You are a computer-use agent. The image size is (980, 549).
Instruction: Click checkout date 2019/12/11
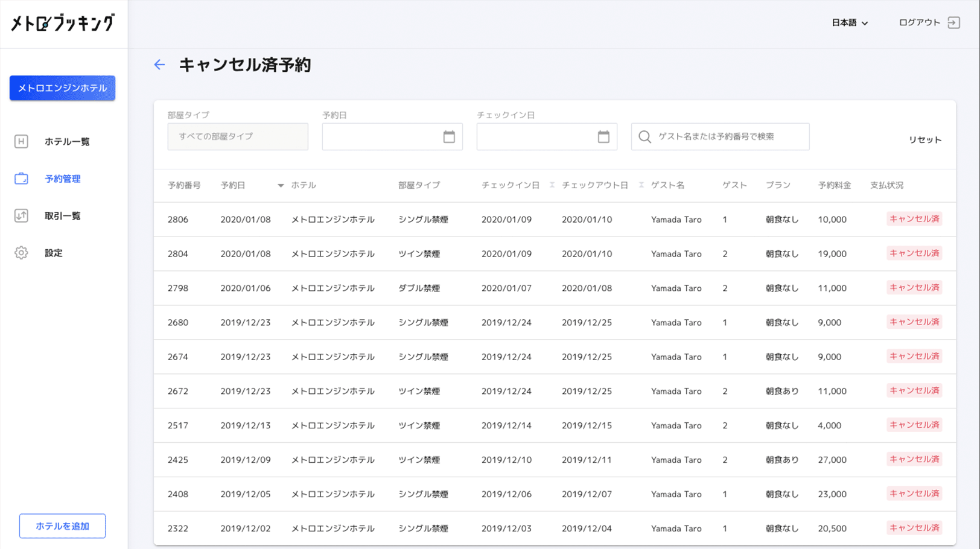[587, 460]
